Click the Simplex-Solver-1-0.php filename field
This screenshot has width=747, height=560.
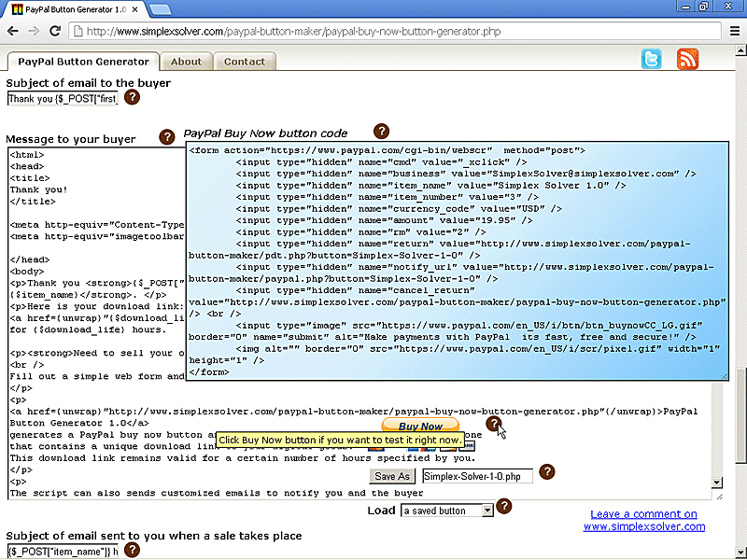(x=477, y=476)
